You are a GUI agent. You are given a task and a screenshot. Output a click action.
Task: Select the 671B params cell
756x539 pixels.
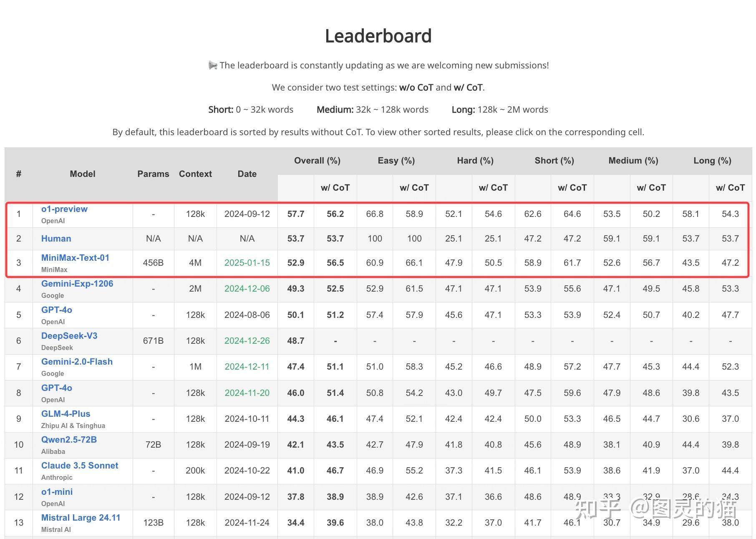click(153, 341)
